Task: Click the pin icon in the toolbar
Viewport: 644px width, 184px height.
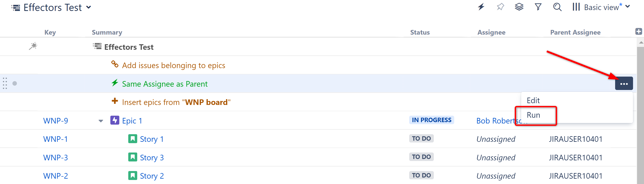Action: click(x=500, y=7)
